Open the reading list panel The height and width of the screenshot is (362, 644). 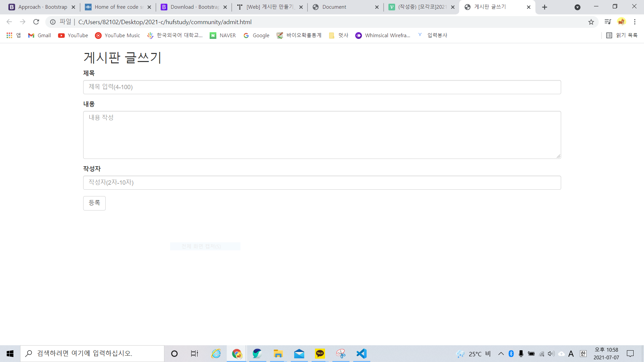(622, 35)
